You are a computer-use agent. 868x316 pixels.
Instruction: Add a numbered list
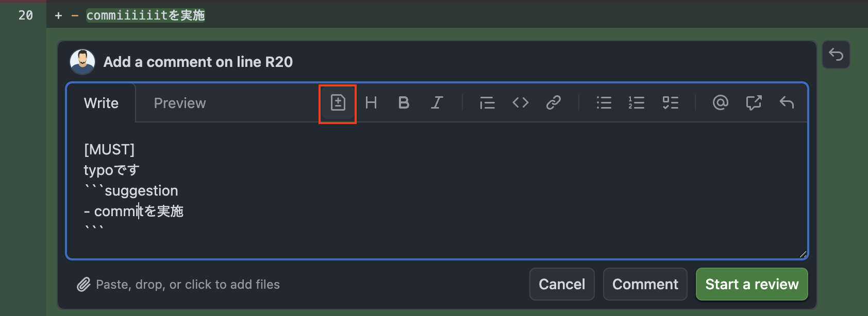pos(637,103)
